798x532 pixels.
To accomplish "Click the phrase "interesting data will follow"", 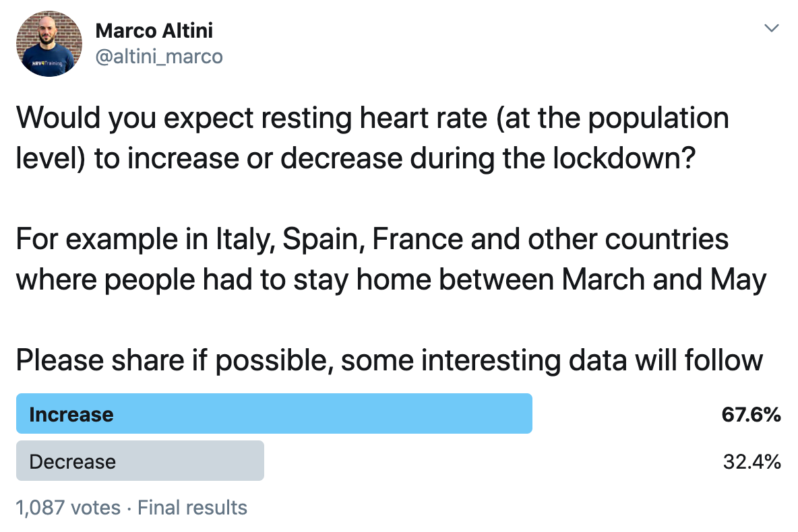I will point(592,360).
